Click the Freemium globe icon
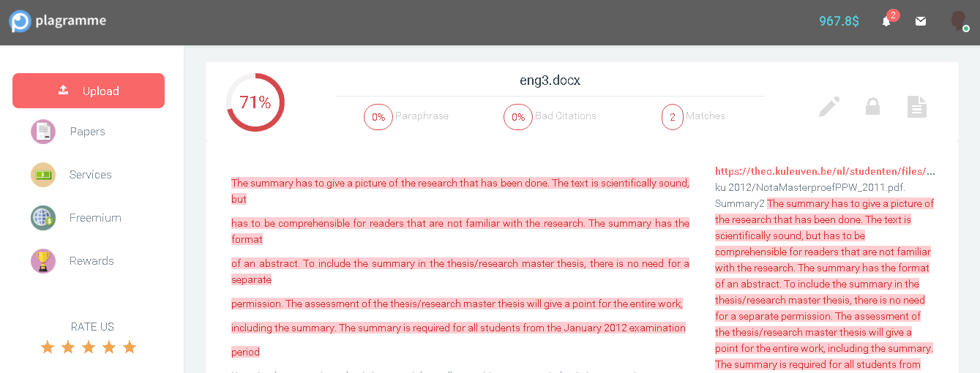The width and height of the screenshot is (980, 373). point(43,218)
